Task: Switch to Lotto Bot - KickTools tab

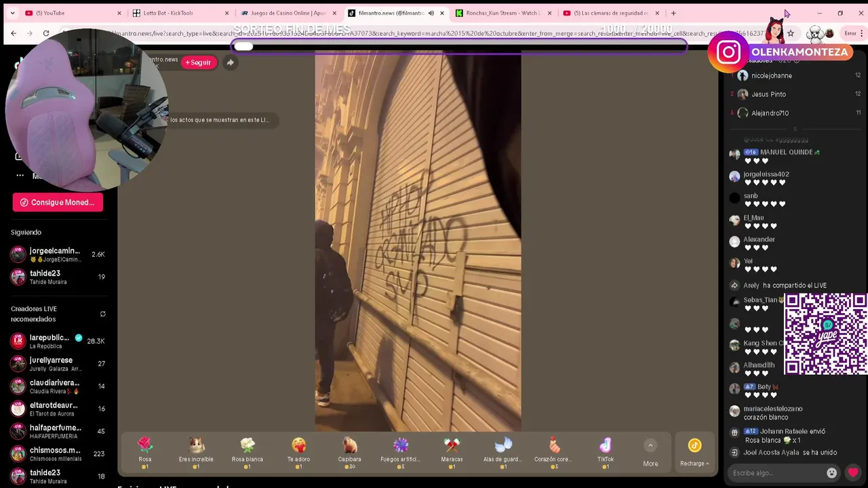Action: 179,13
